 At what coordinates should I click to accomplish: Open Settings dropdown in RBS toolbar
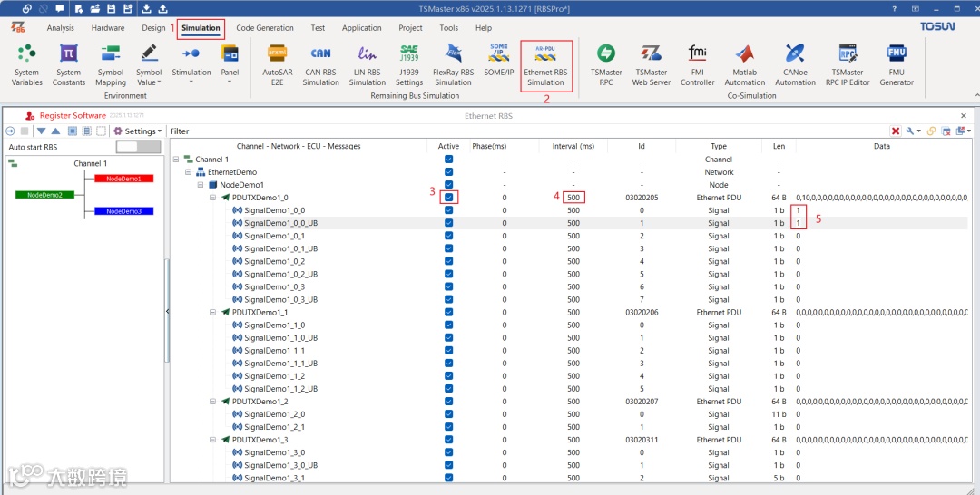click(x=138, y=131)
